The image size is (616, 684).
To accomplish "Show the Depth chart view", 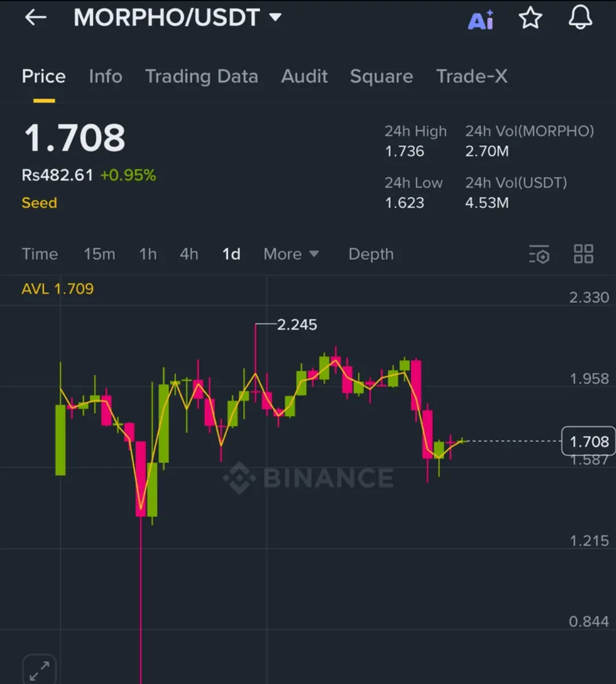I will tap(371, 254).
